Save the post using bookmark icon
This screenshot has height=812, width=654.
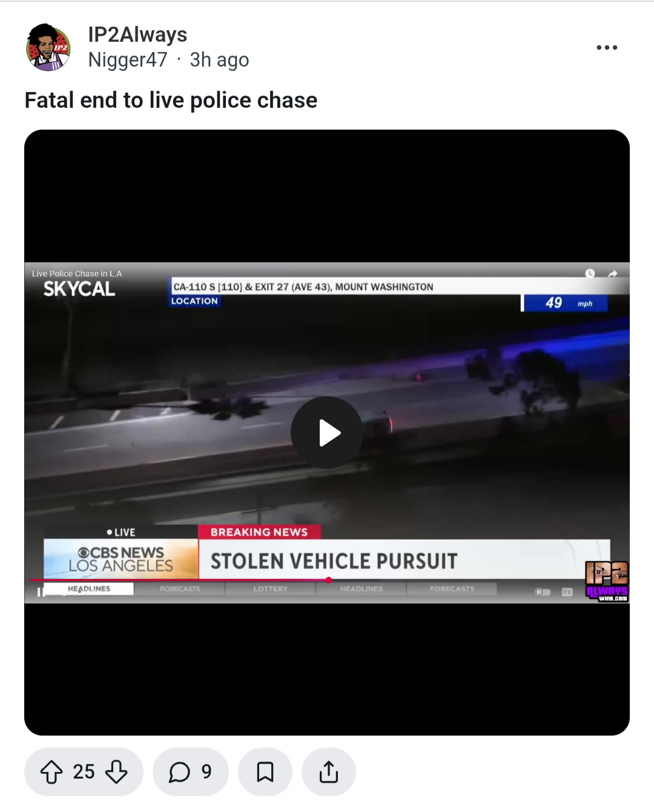(x=265, y=772)
